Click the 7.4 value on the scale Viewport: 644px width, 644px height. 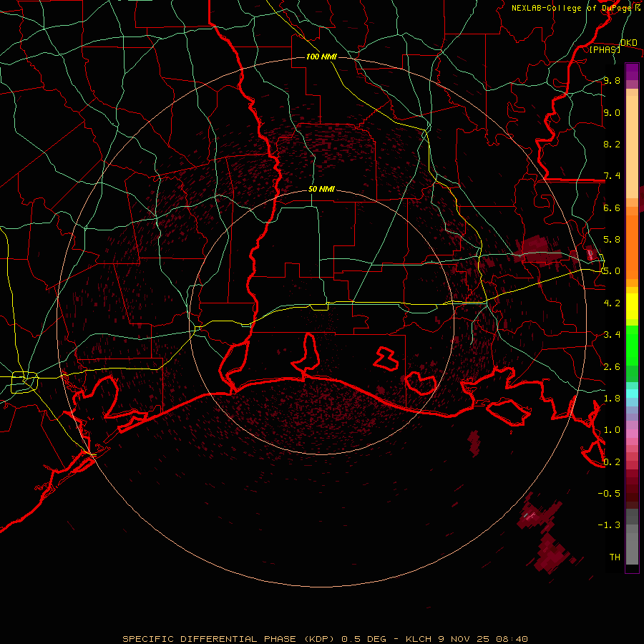612,176
